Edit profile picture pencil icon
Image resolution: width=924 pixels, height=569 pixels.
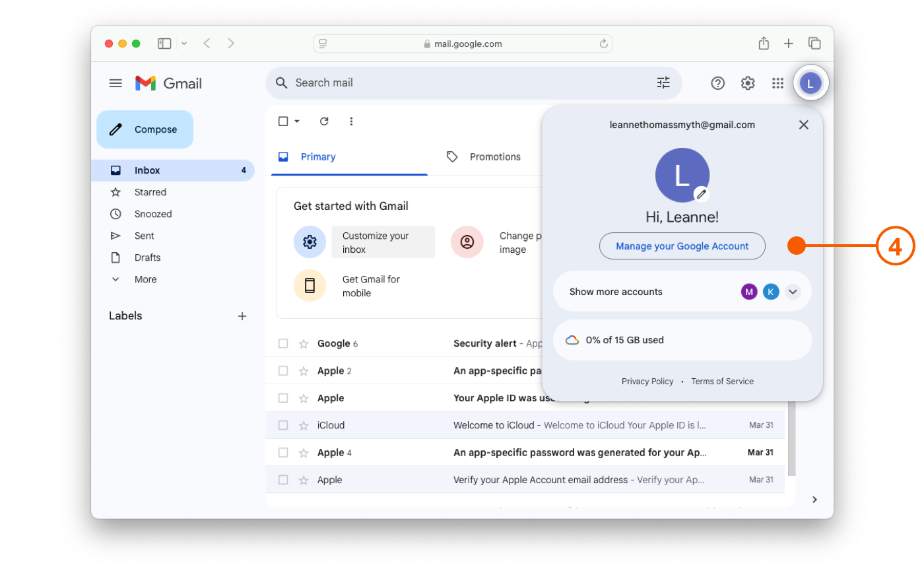pos(701,194)
